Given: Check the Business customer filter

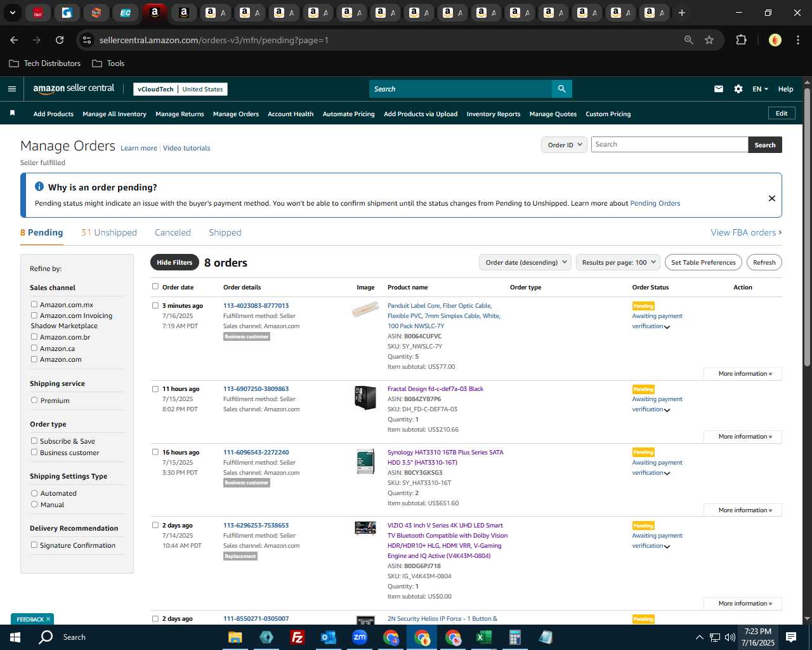Looking at the screenshot, I should tap(34, 452).
